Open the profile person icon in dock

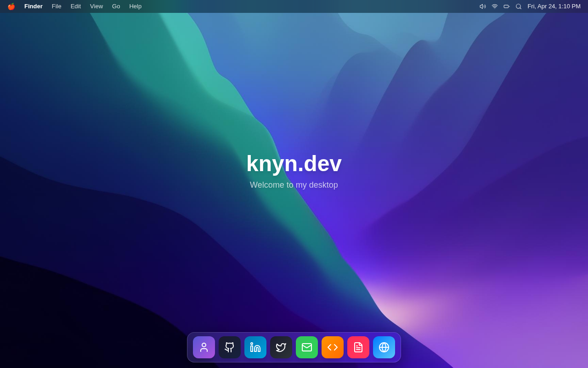204,347
